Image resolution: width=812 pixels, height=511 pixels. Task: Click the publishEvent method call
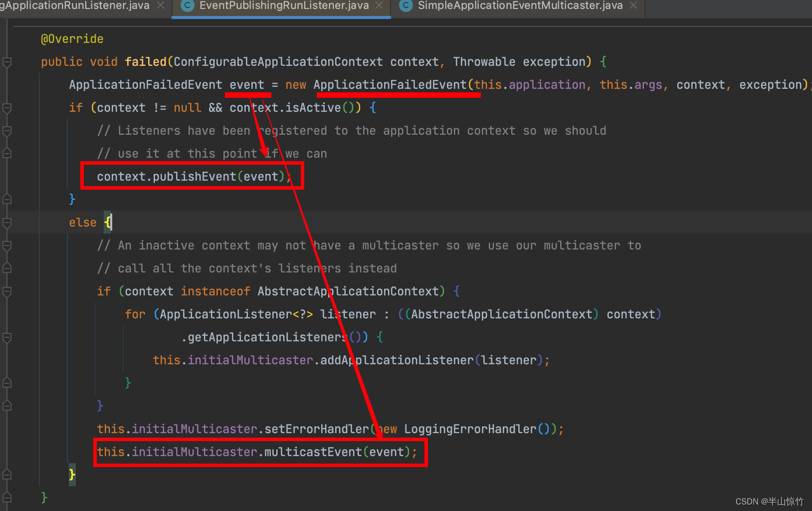[x=195, y=177]
